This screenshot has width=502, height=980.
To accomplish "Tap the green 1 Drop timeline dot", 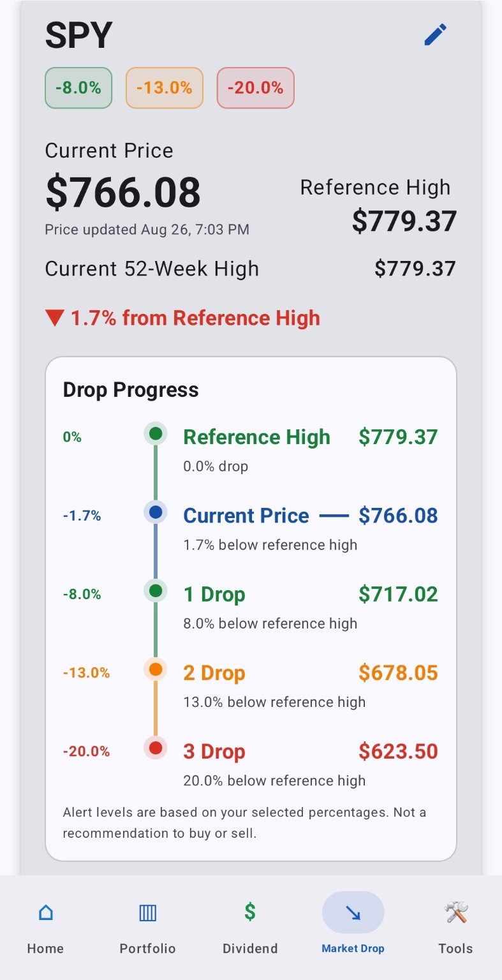I will coord(156,591).
